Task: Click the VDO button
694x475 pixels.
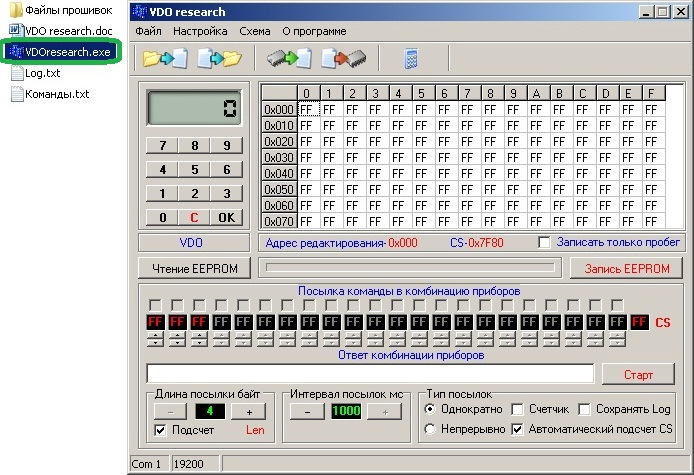Action: [194, 243]
